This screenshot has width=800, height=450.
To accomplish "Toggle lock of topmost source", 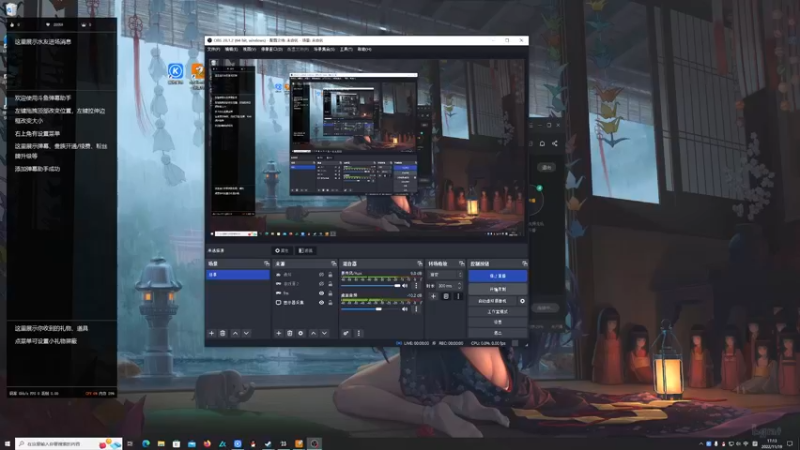I will [x=331, y=274].
